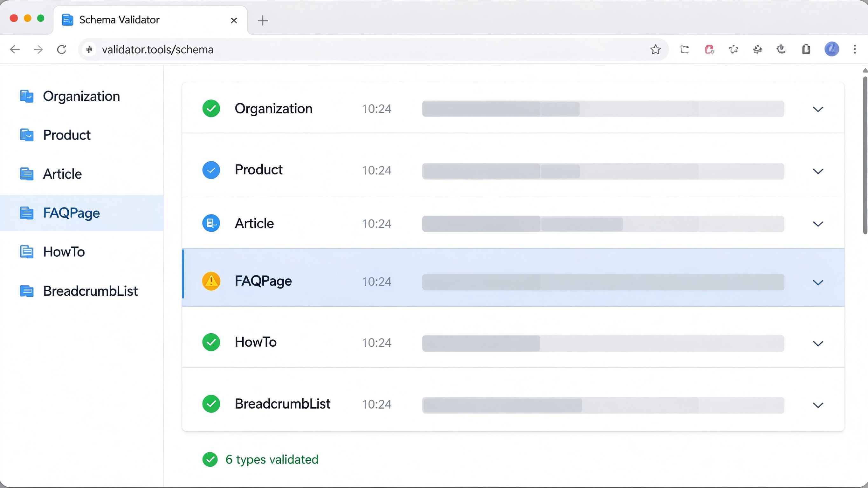Expand the Organization result row

(818, 109)
